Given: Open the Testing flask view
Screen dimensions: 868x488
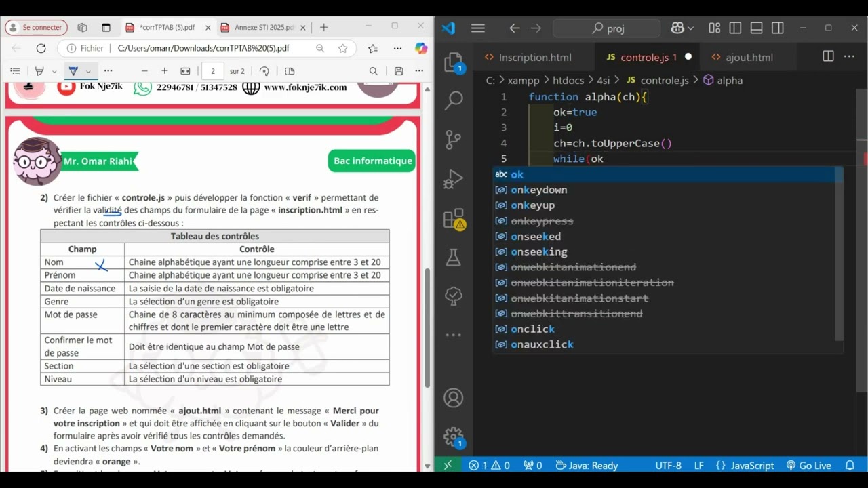Looking at the screenshot, I should [453, 257].
